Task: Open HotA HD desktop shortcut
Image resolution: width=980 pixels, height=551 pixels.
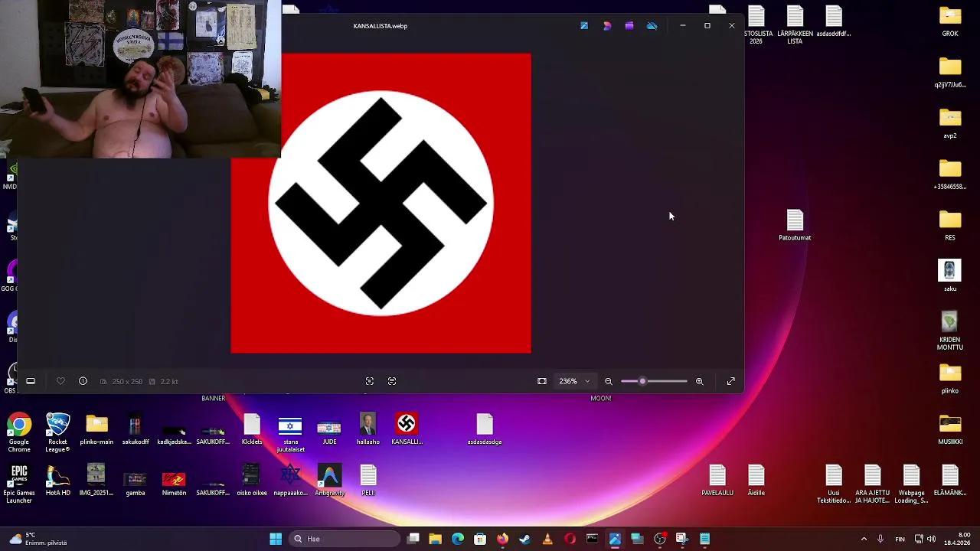Action: [58, 481]
